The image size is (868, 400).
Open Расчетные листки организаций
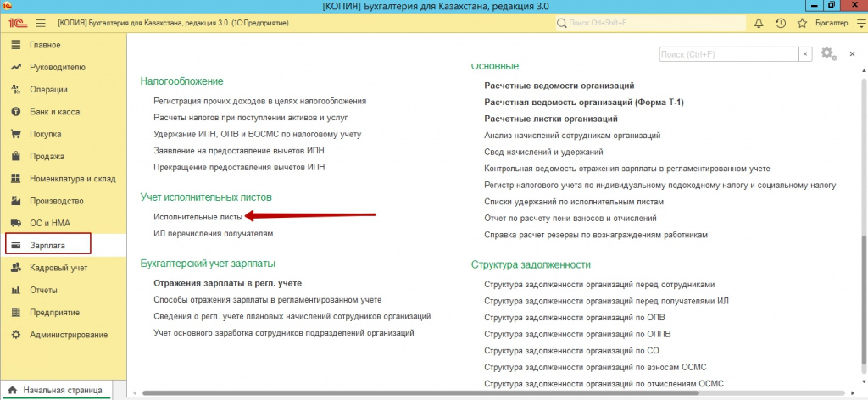[x=551, y=119]
